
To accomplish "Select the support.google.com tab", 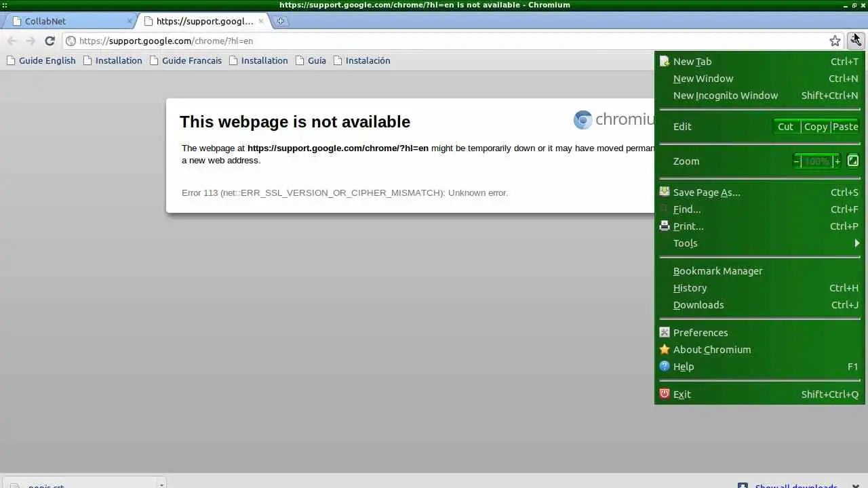I will 203,21.
